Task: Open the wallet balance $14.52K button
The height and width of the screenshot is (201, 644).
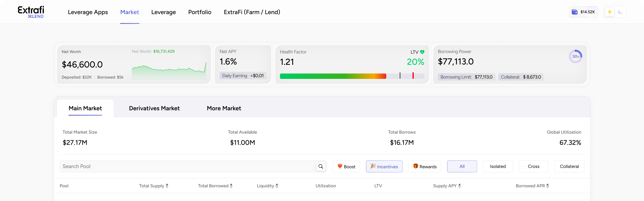Action: point(583,12)
